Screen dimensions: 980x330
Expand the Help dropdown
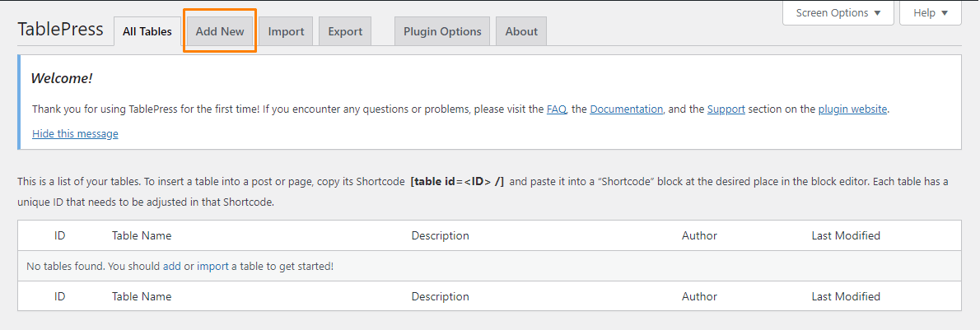pyautogui.click(x=931, y=13)
